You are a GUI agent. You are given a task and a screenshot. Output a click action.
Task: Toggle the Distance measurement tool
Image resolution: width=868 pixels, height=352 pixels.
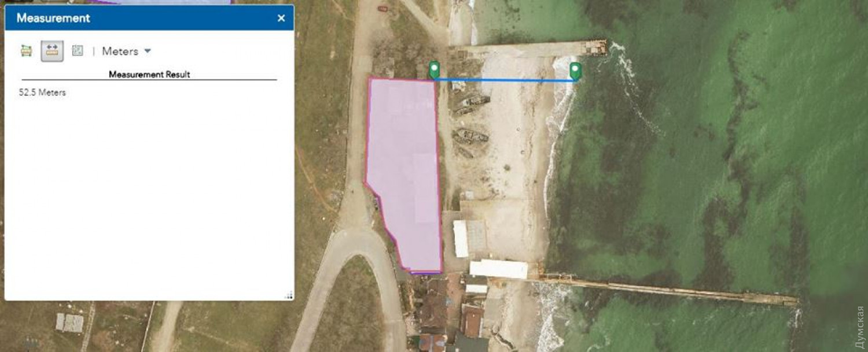point(52,51)
